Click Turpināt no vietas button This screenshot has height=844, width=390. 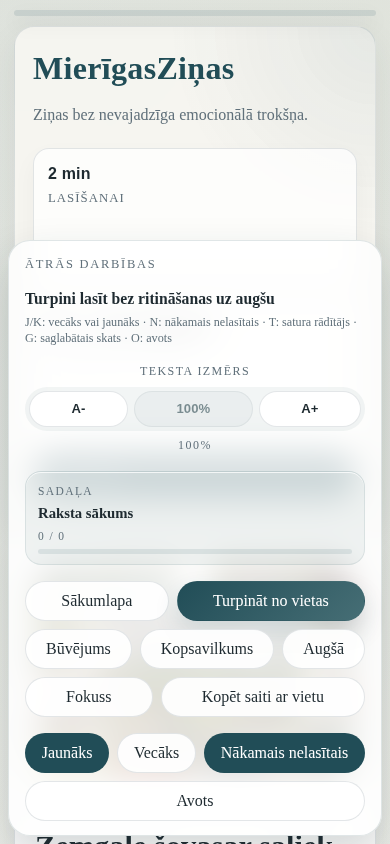point(271,601)
